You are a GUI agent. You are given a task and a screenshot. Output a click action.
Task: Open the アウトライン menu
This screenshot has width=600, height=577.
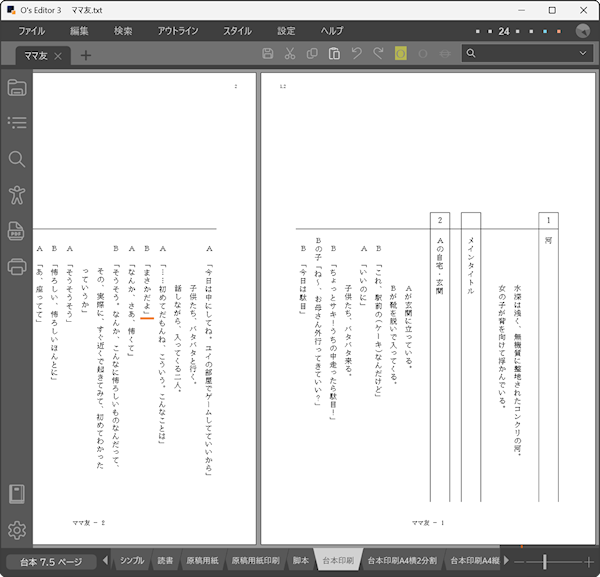[178, 31]
